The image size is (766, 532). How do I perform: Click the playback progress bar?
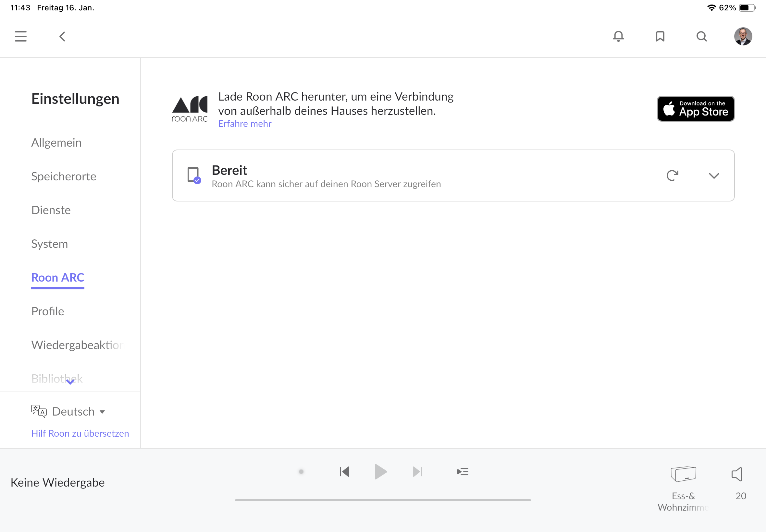(383, 500)
